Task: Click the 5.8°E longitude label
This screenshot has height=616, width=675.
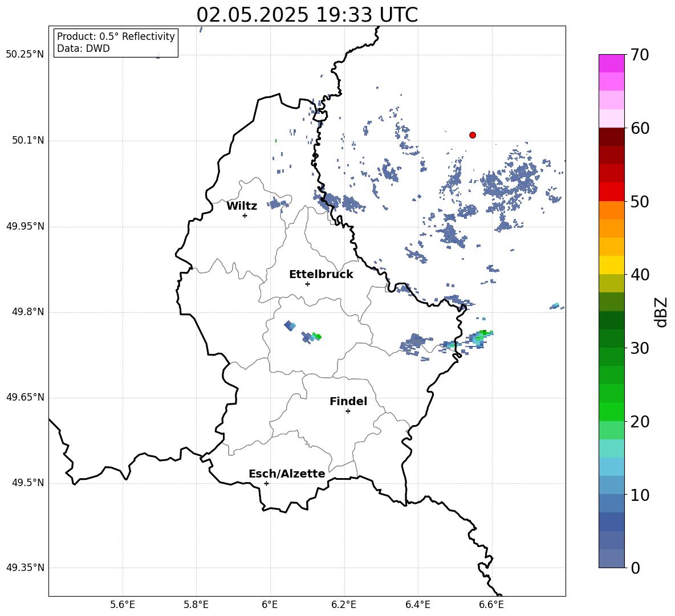Action: (196, 605)
